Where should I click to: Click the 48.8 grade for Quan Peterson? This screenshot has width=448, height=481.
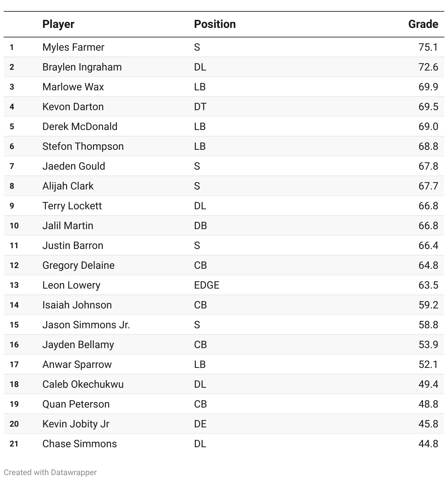428,404
